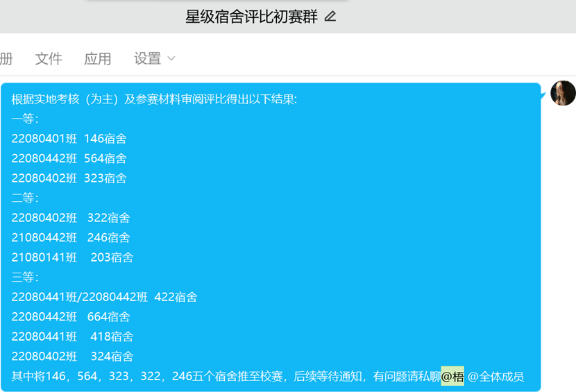Click the 22080442班 564宿舍 line
This screenshot has width=576, height=392.
(x=69, y=158)
